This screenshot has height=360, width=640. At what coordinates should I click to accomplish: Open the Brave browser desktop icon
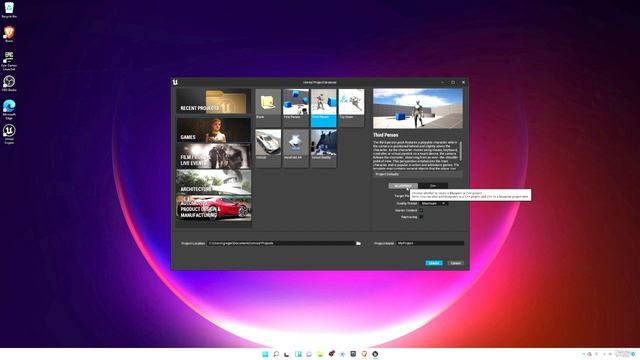coord(9,34)
